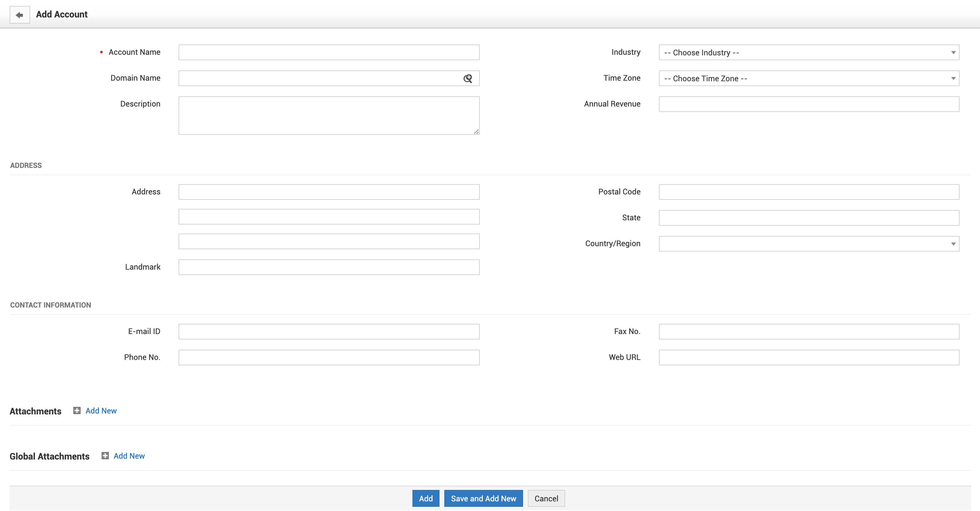
Task: Open the Country/Region dropdown
Action: [808, 244]
